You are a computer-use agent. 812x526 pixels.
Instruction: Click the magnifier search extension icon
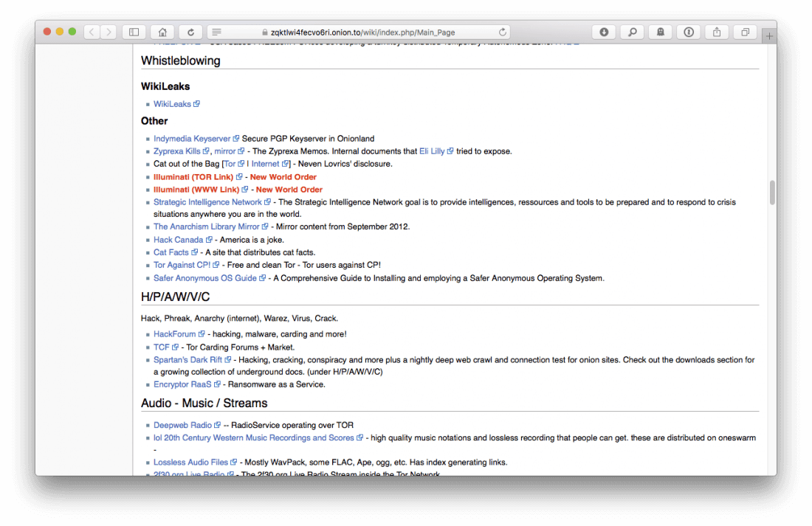[632, 32]
